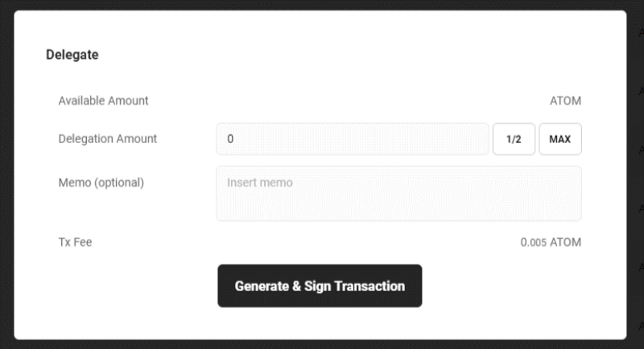644x349 pixels.
Task: Click the Delegate dialog heading
Action: point(72,55)
